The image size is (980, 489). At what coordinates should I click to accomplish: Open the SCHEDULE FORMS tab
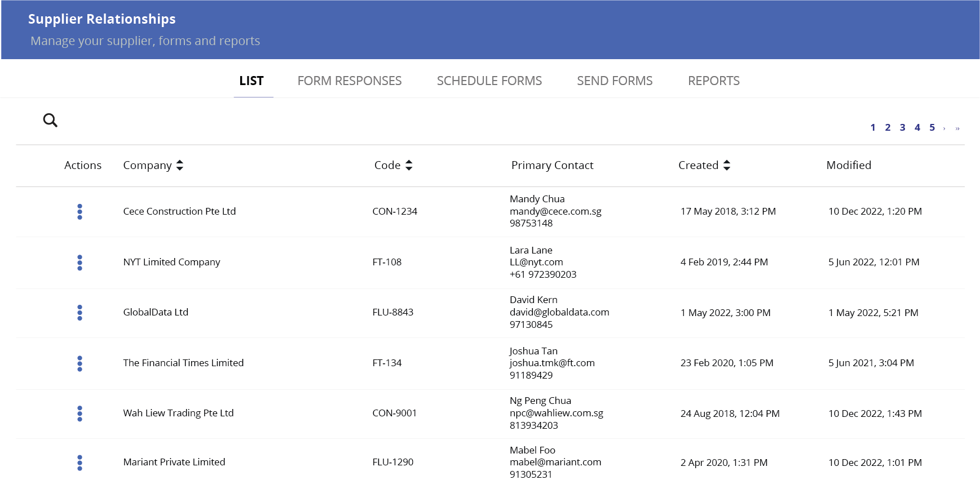tap(489, 81)
